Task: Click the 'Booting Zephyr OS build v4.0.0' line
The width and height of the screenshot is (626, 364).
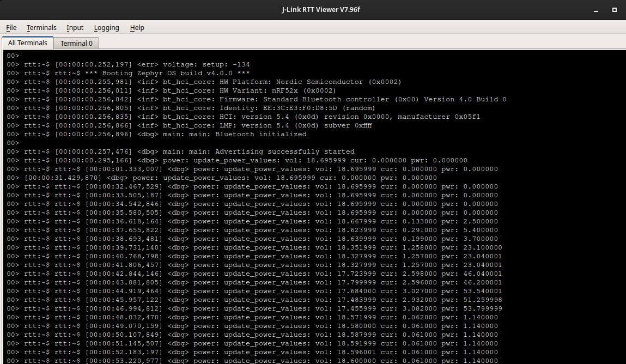Action: [128, 73]
